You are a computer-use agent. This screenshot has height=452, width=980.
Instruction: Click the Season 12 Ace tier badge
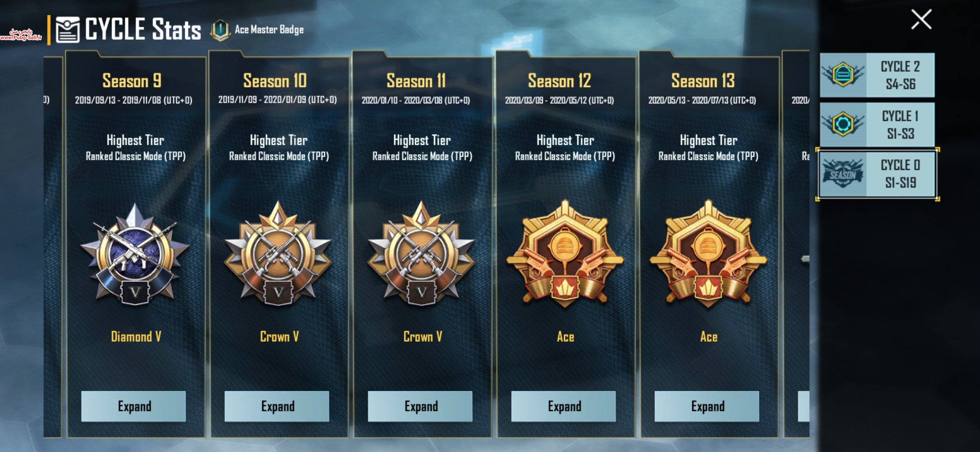coord(565,254)
